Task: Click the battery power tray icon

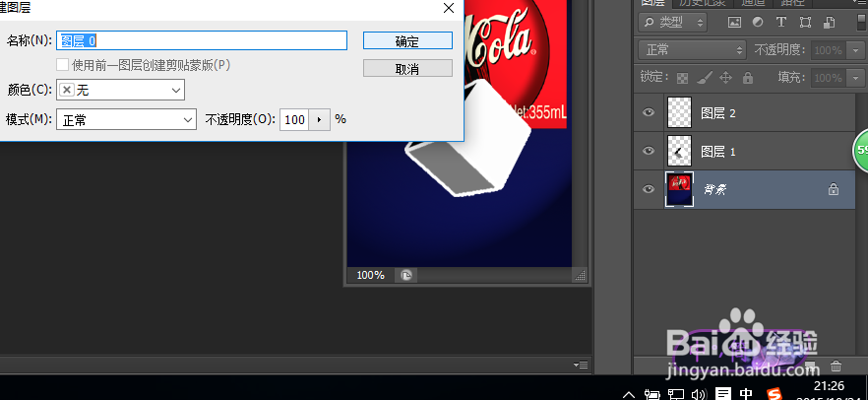Action: tap(652, 394)
